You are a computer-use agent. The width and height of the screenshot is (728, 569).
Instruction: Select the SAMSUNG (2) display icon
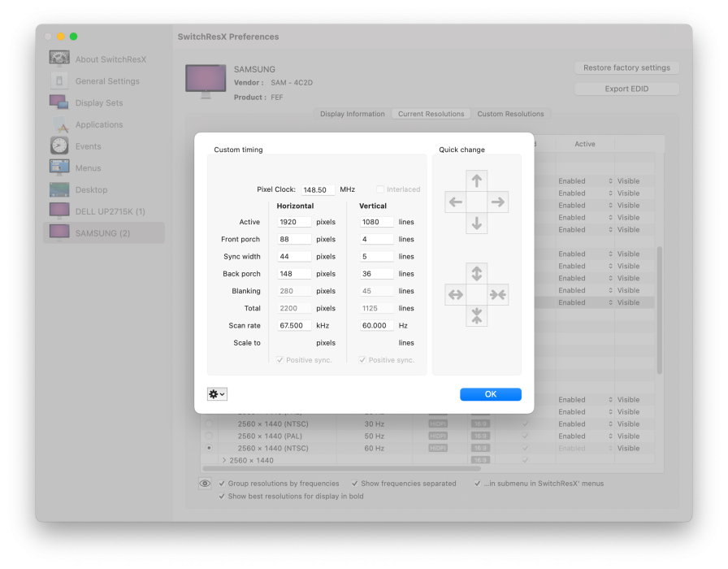pyautogui.click(x=59, y=232)
